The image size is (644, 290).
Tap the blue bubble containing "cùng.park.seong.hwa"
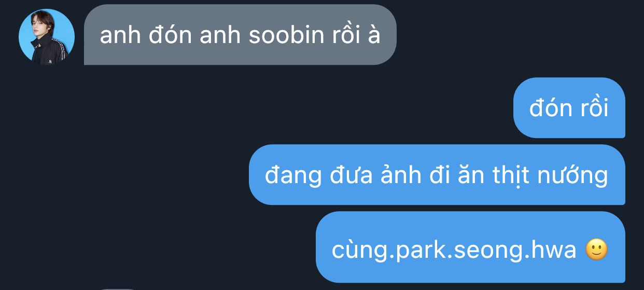coord(470,247)
